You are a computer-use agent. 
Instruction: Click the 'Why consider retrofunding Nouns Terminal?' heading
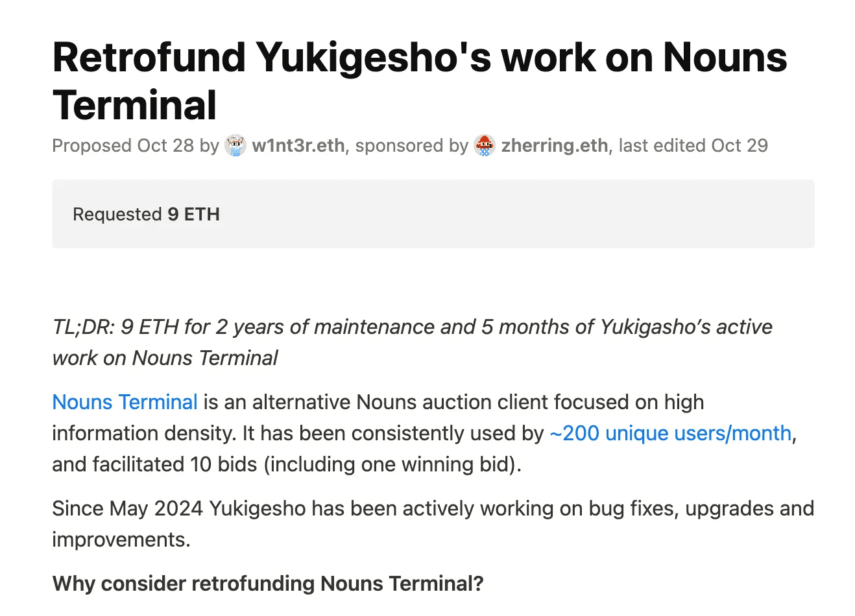268,584
